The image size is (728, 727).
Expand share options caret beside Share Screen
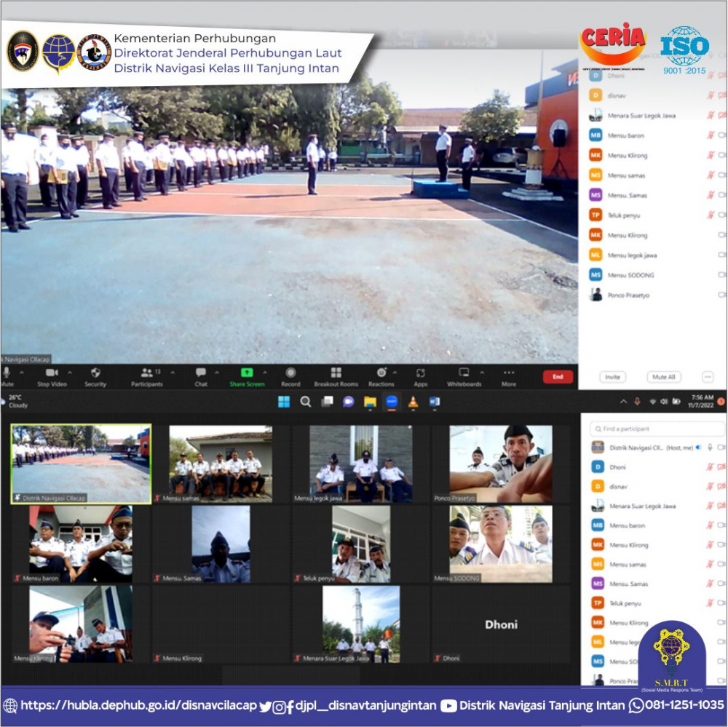(x=265, y=373)
